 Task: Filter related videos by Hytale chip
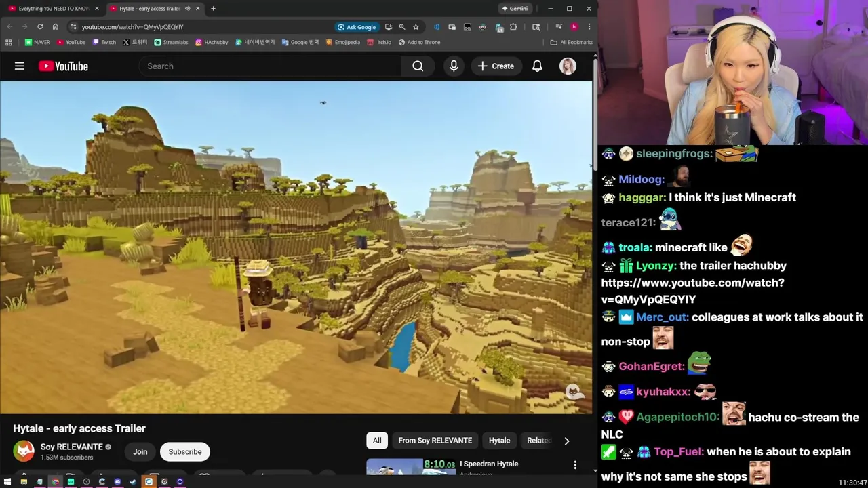pyautogui.click(x=499, y=441)
